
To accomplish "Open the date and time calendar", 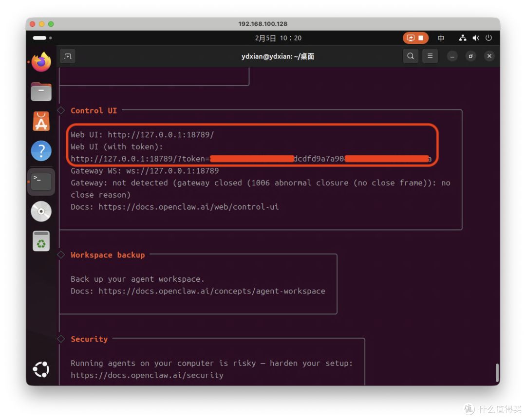I will pyautogui.click(x=278, y=38).
